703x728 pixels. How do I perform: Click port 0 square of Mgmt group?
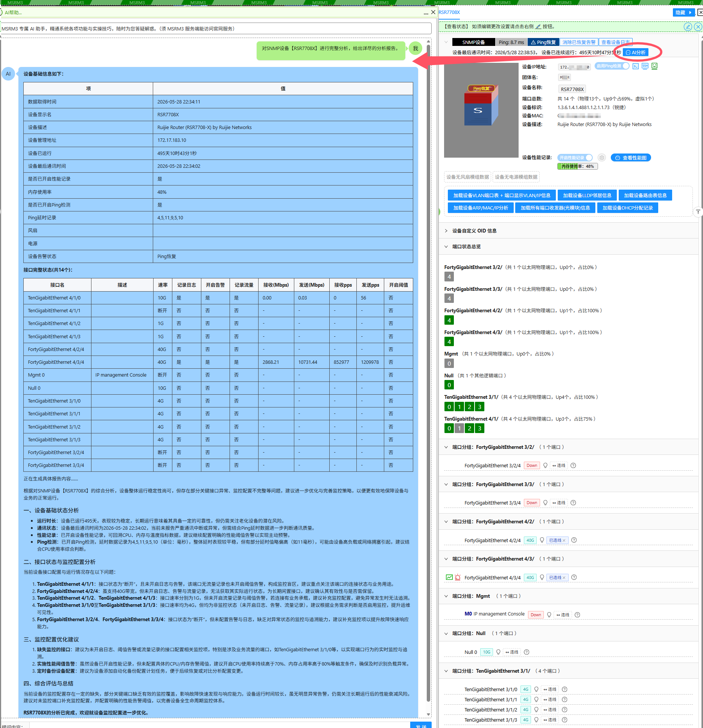(x=449, y=363)
